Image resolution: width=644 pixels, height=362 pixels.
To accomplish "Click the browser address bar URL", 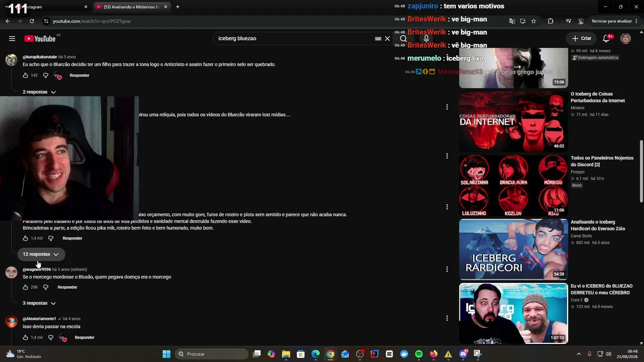I will (x=92, y=21).
